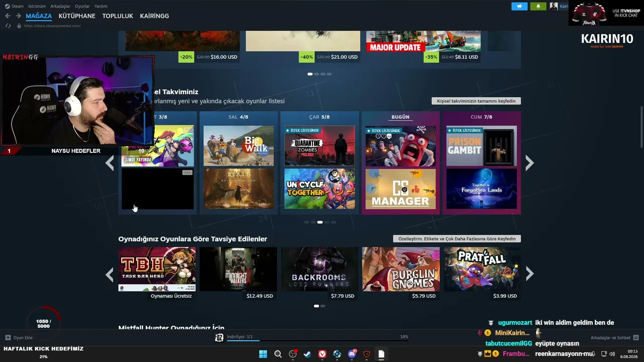The width and height of the screenshot is (644, 362).
Task: Go forward with the right arrow navigation icon
Action: coord(18,16)
